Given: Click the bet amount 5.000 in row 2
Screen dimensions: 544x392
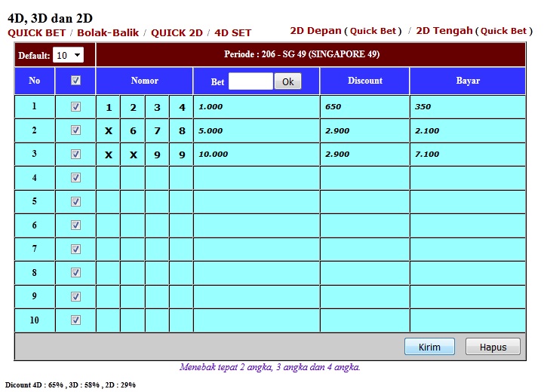Looking at the screenshot, I should (211, 130).
